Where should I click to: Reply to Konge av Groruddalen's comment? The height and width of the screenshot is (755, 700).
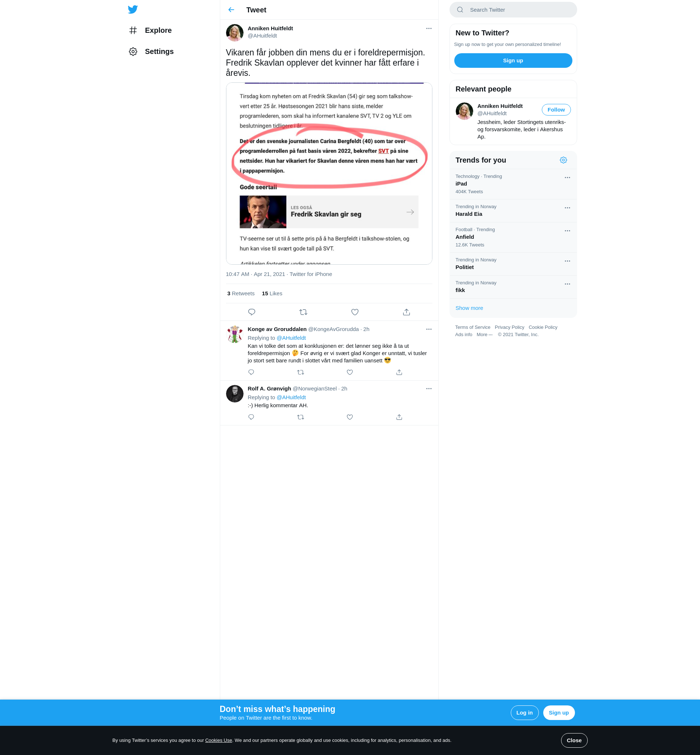[x=251, y=372]
